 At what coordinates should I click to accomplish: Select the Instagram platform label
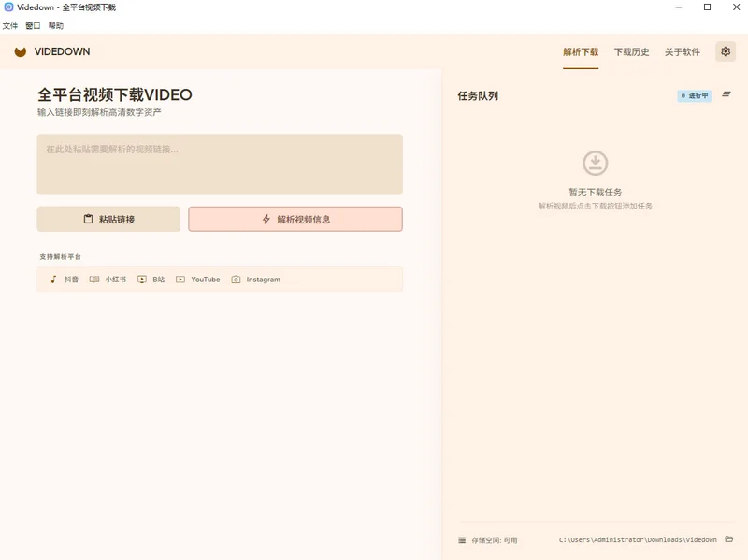coord(264,280)
